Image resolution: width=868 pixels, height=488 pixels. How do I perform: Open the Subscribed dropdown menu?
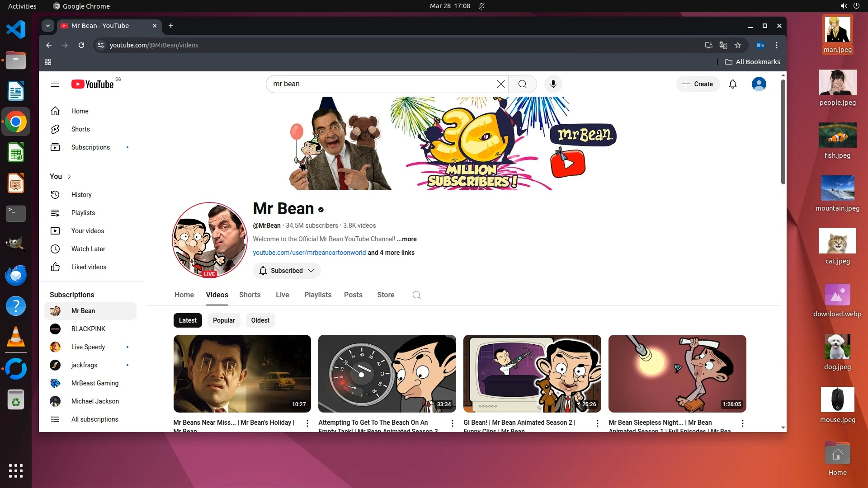(x=287, y=271)
